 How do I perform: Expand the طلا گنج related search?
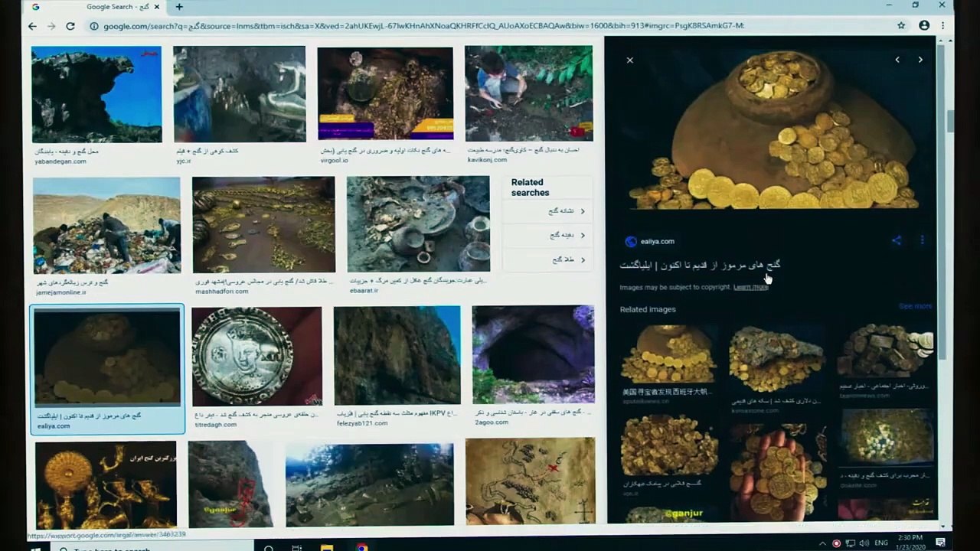547,260
